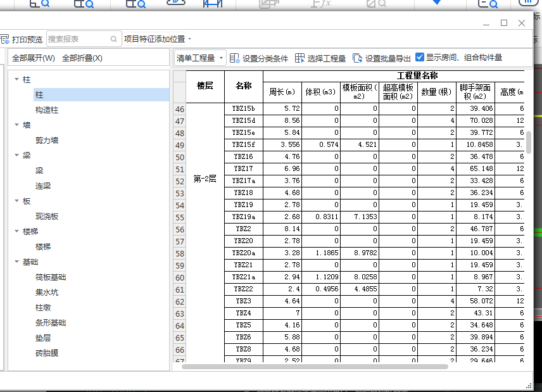Image resolution: width=542 pixels, height=392 pixels.
Task: Click in the 搜索报表 search field
Action: (x=76, y=39)
